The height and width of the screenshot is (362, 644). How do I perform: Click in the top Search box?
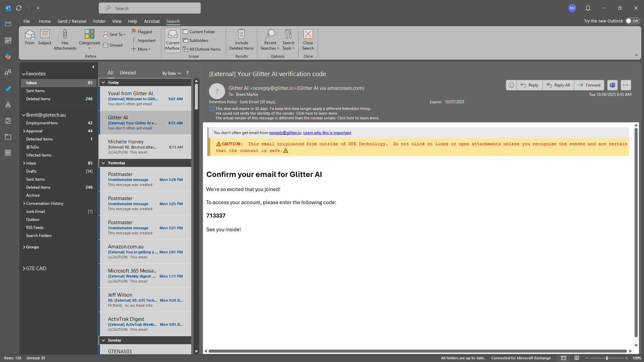pyautogui.click(x=150, y=8)
